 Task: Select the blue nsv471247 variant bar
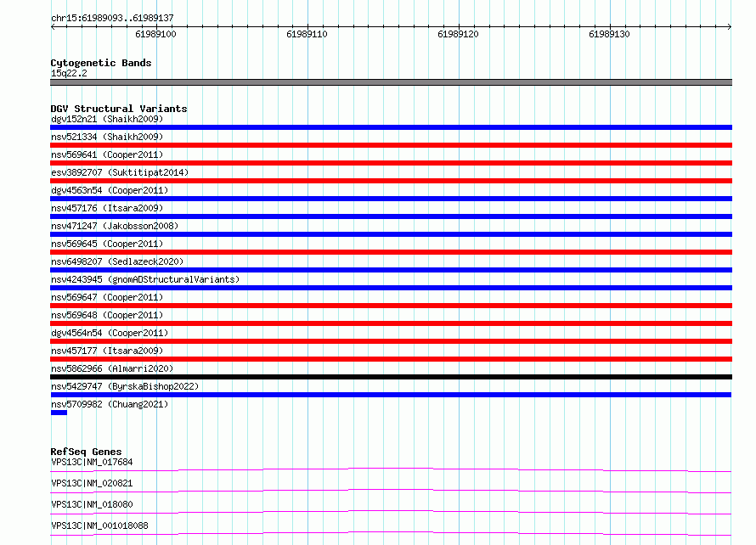tap(391, 234)
